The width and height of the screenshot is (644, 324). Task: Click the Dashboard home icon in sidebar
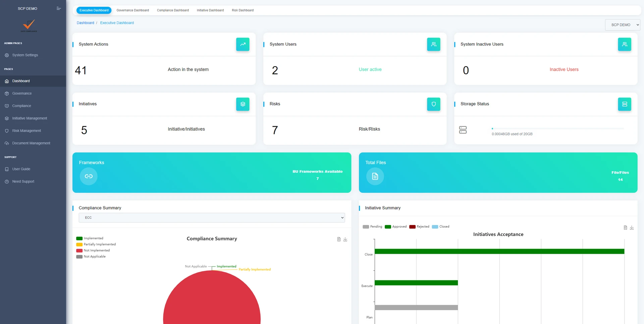7,81
